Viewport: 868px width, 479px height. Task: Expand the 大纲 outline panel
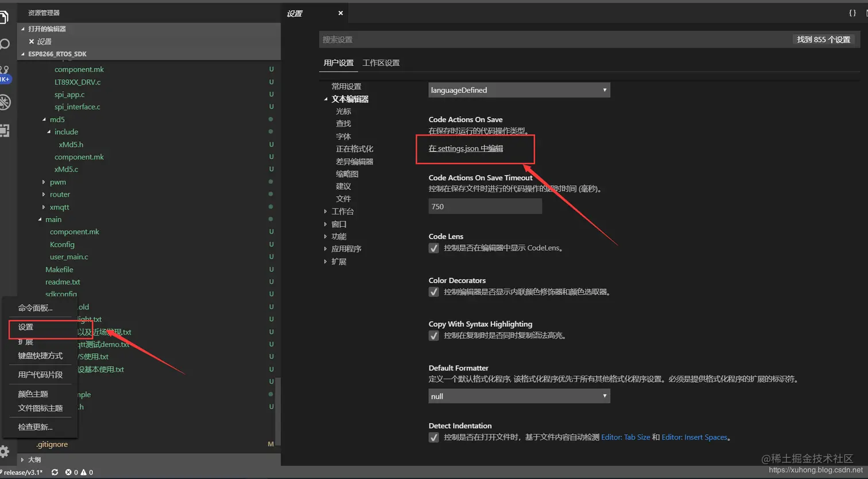pos(149,459)
